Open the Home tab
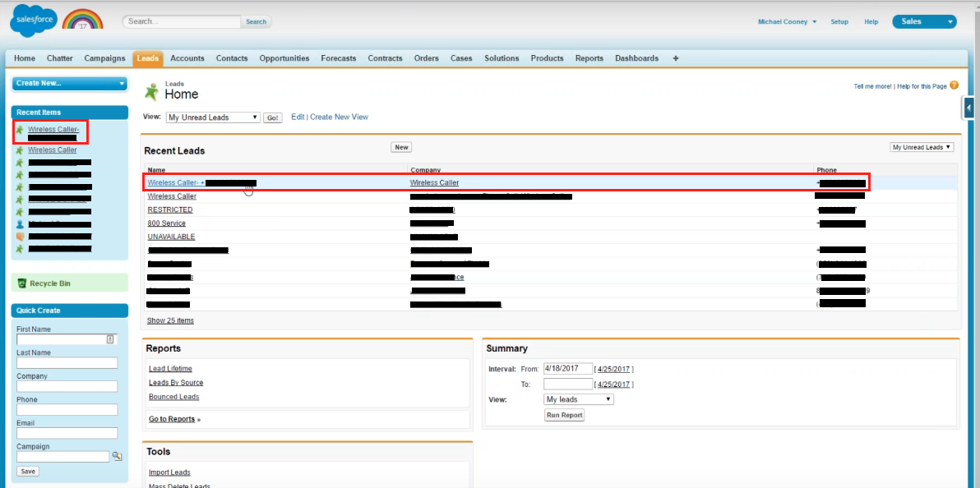Viewport: 980px width, 488px height. [25, 58]
